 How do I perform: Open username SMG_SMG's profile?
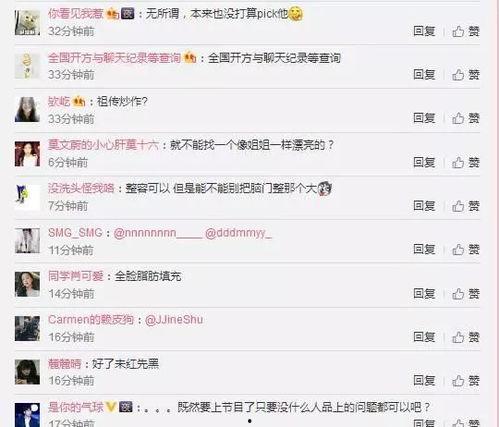(x=75, y=233)
